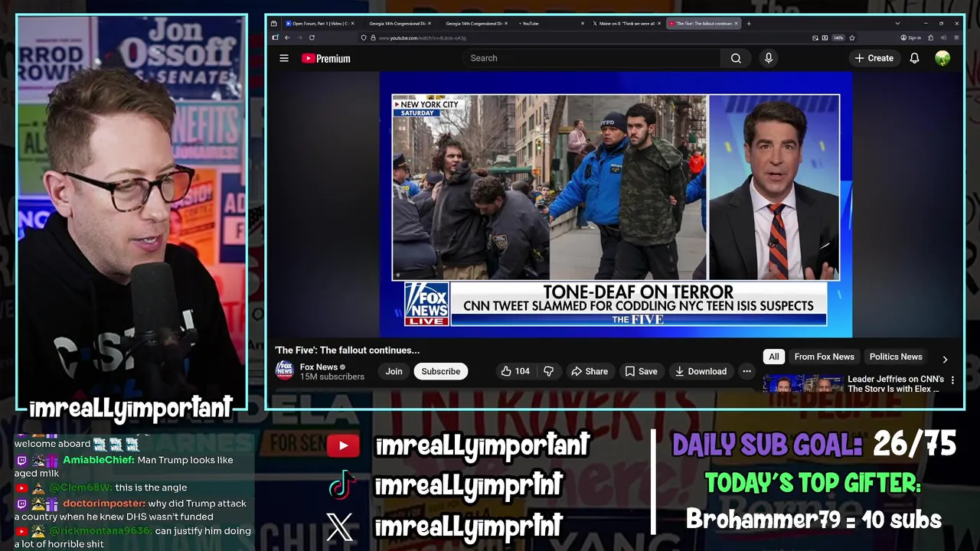Click the magnifier search button
Viewport: 980px width, 551px height.
736,58
